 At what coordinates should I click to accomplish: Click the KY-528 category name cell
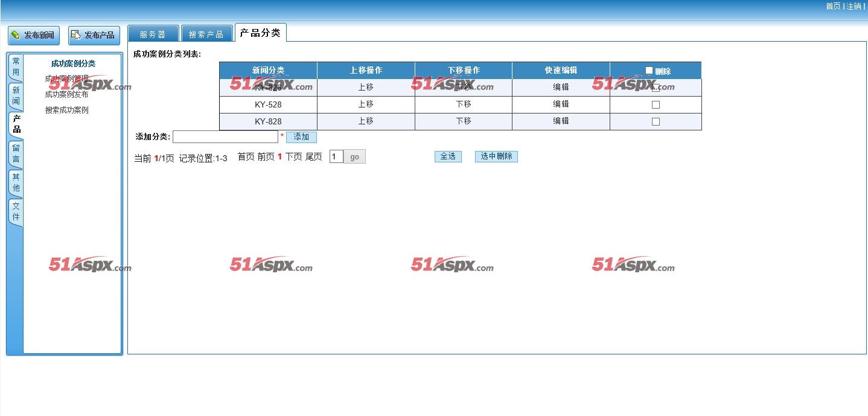(268, 104)
